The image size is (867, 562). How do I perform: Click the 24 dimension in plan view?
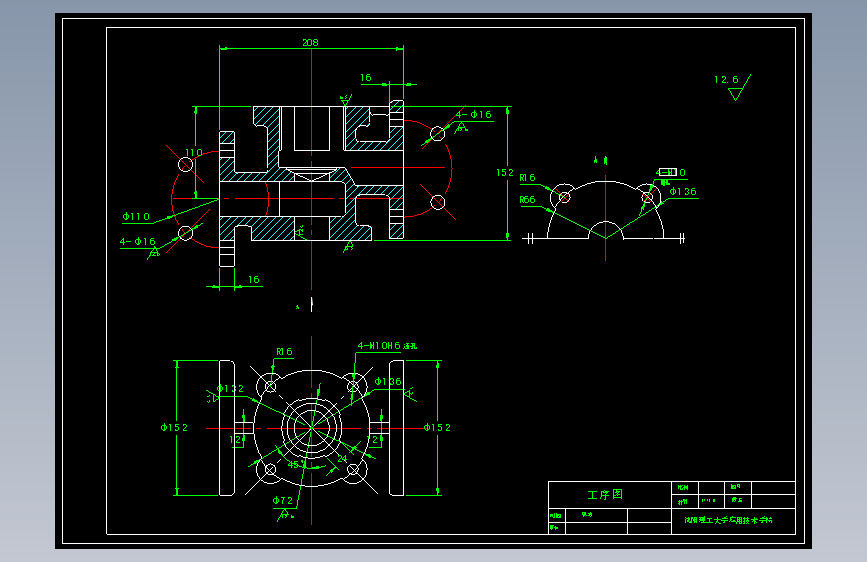[342, 459]
